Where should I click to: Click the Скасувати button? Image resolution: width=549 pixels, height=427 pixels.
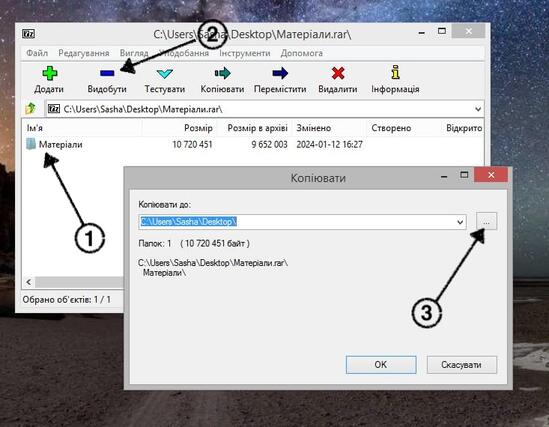[x=461, y=365]
